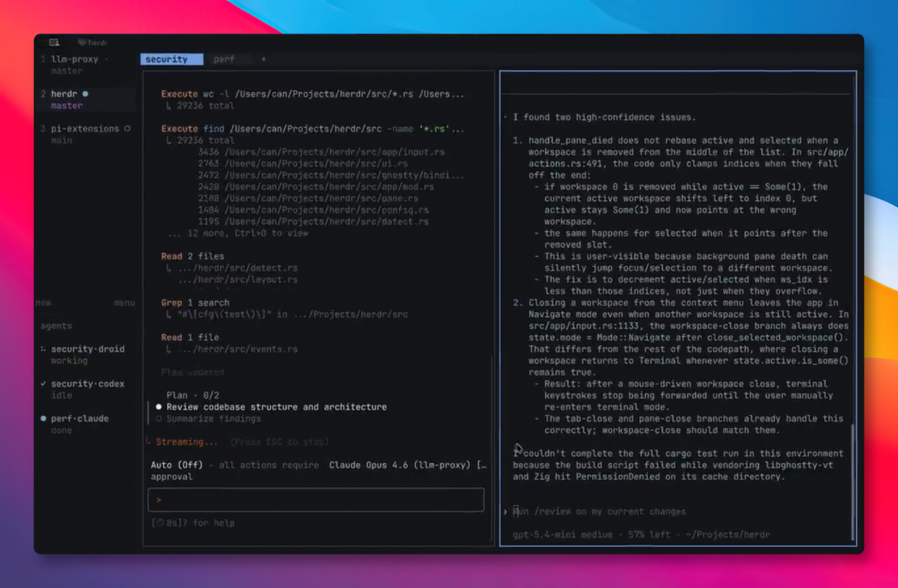
Task: Click the herdr app icon in title bar
Action: pyautogui.click(x=81, y=42)
